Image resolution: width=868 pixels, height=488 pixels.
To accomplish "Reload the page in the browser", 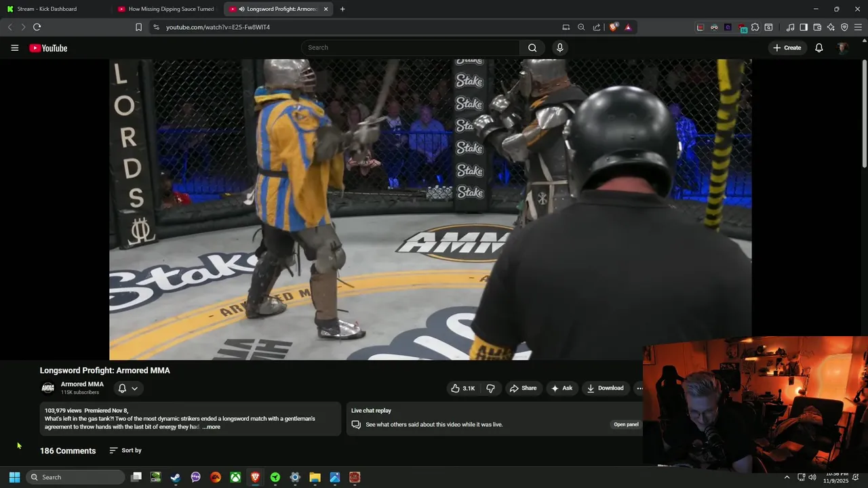I will pos(37,27).
